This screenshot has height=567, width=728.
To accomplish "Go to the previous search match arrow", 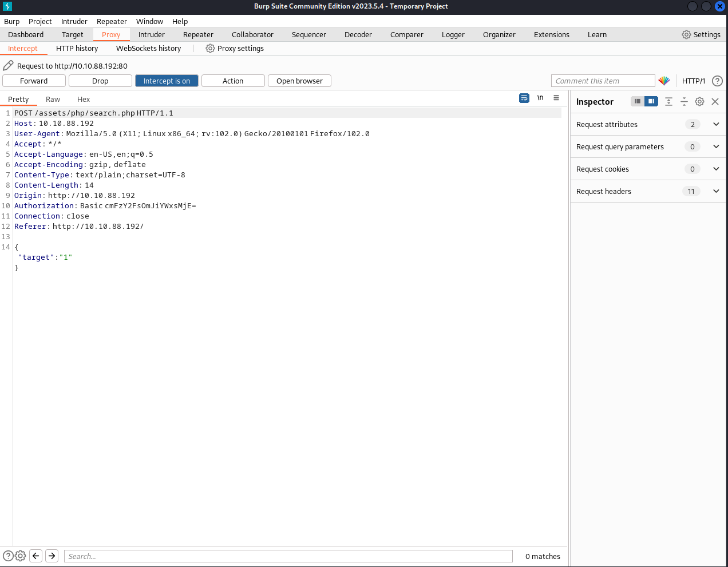I will pyautogui.click(x=35, y=556).
